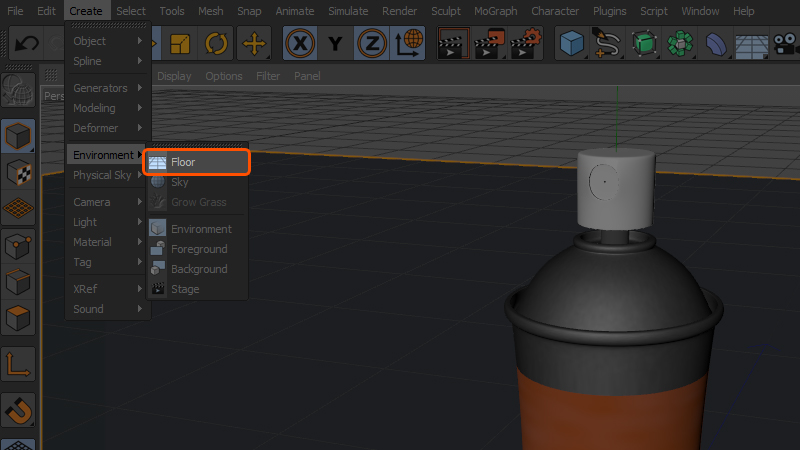Select the Rotate tool in toolbar
The height and width of the screenshot is (450, 800).
[215, 44]
